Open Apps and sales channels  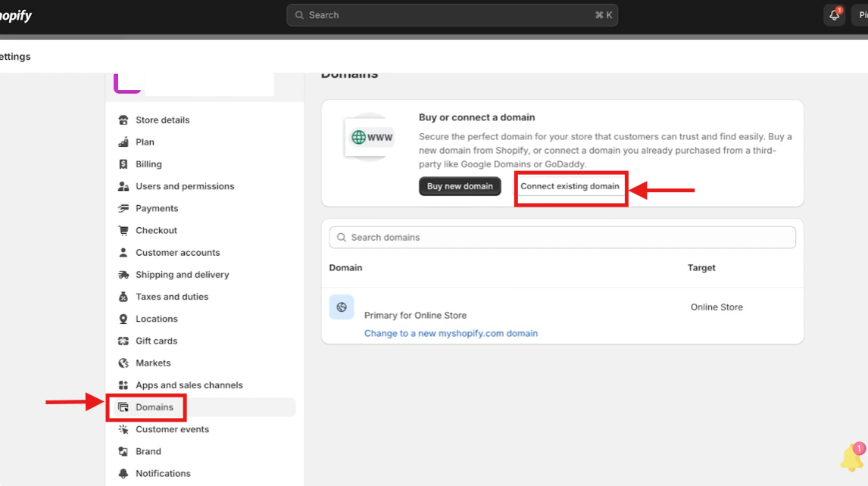coord(189,386)
